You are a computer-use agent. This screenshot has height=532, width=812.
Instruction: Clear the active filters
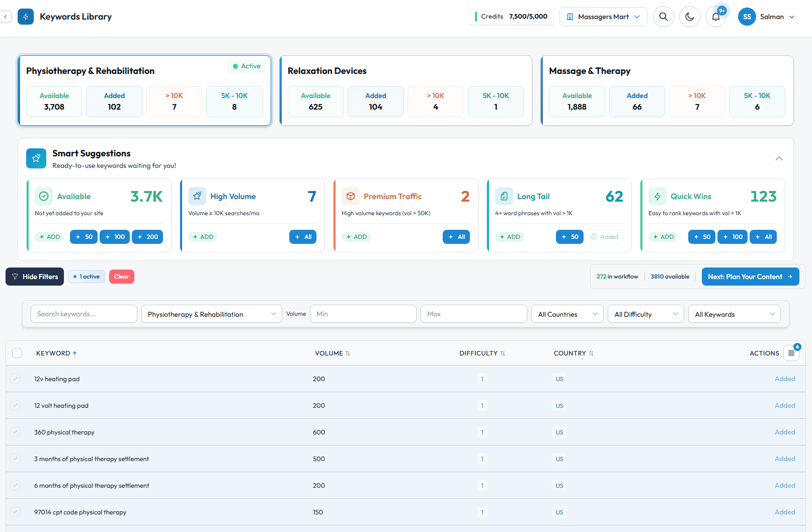(x=121, y=277)
